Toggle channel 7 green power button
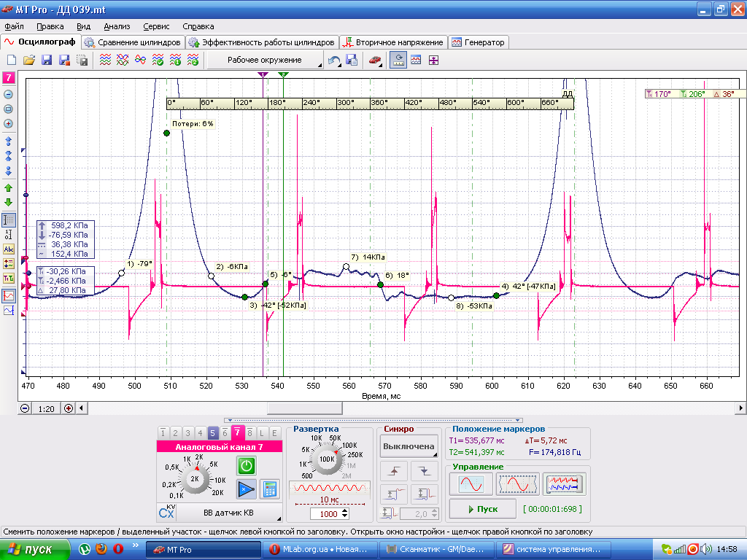 click(247, 466)
